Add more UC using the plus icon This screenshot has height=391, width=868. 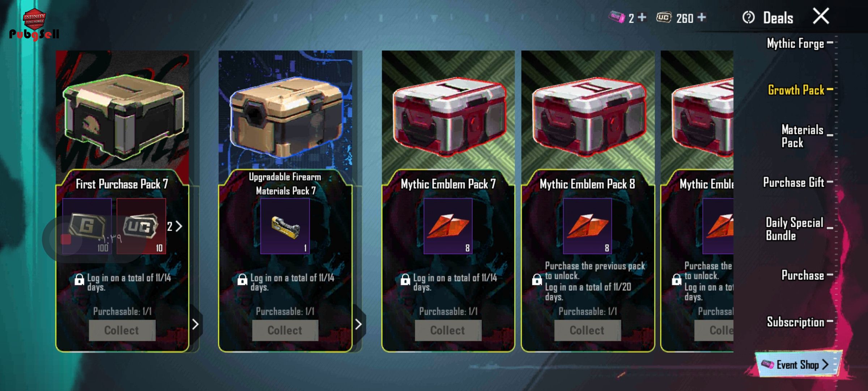coord(701,17)
